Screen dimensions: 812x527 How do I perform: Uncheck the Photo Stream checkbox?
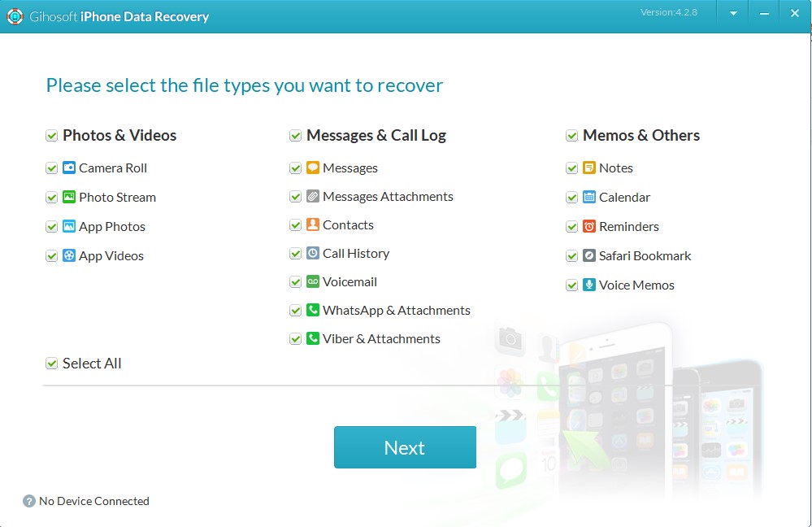[x=51, y=198]
